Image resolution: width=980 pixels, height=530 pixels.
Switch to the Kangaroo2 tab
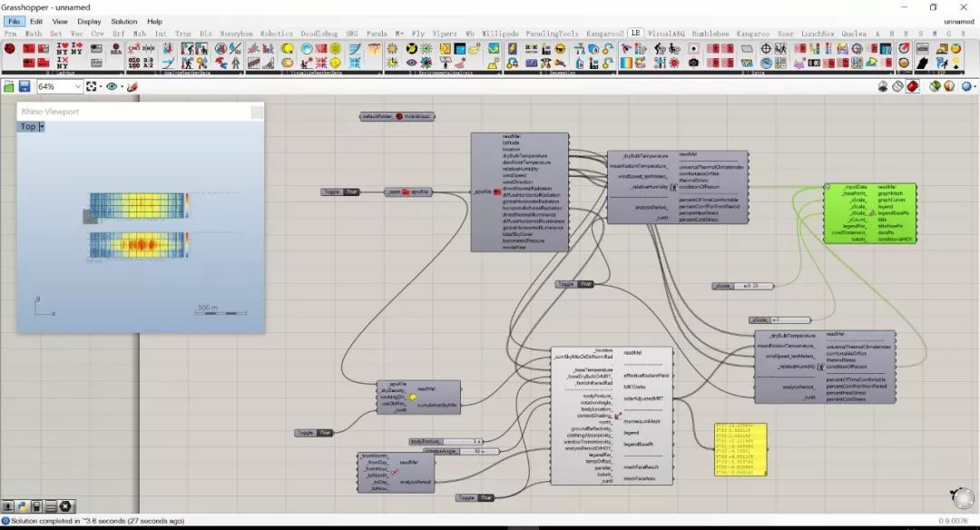tap(604, 34)
